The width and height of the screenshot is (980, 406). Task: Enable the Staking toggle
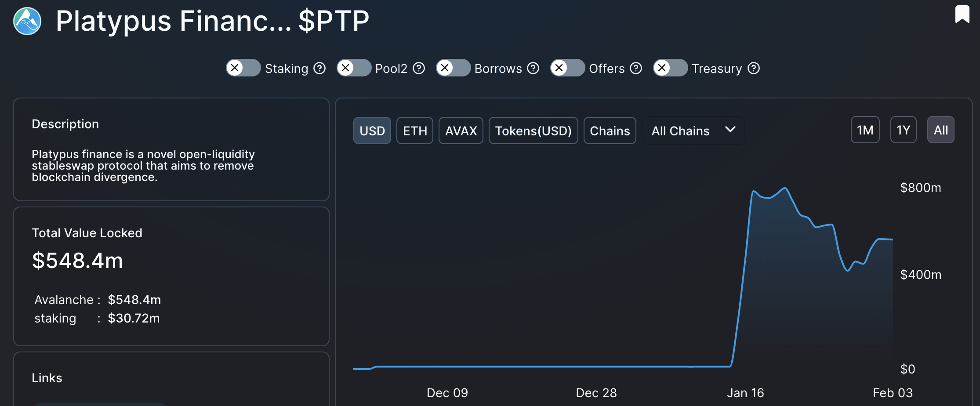point(243,68)
